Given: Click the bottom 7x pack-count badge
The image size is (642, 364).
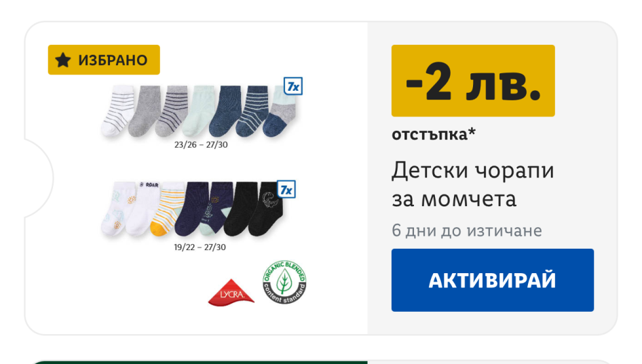Looking at the screenshot, I should coord(286,189).
